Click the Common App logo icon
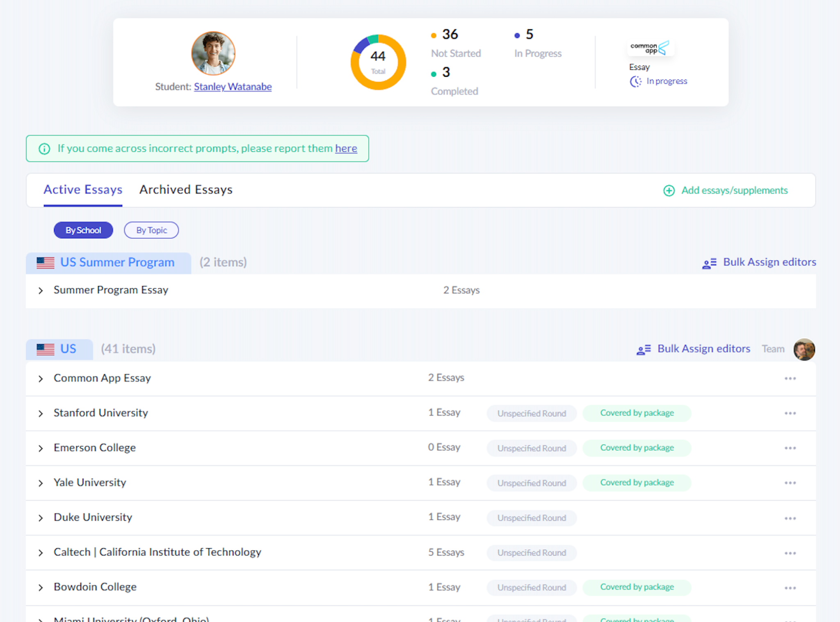The image size is (840, 622). pyautogui.click(x=650, y=48)
